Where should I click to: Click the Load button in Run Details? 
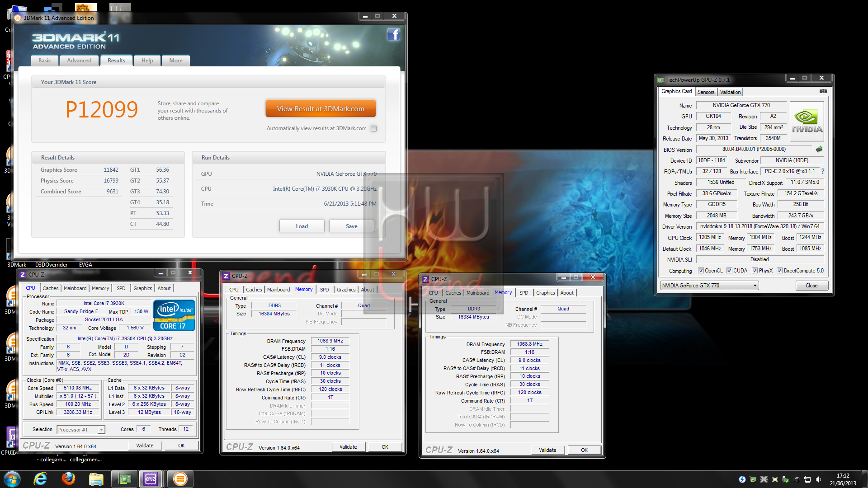click(302, 226)
